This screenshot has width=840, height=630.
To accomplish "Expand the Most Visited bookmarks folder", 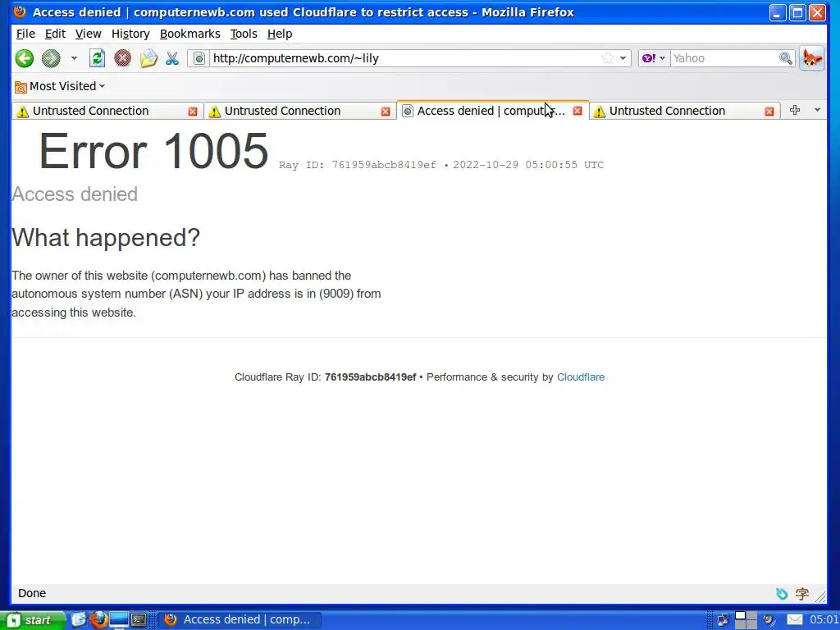I will [60, 86].
